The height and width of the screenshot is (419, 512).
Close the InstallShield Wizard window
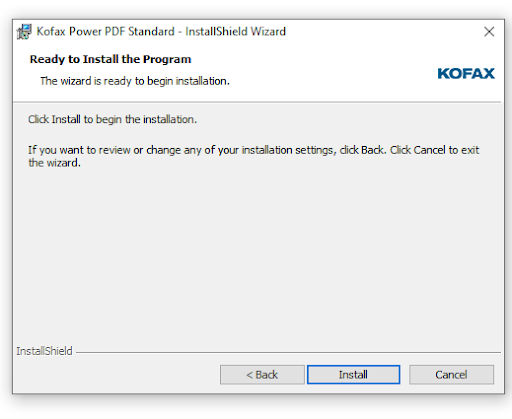489,32
